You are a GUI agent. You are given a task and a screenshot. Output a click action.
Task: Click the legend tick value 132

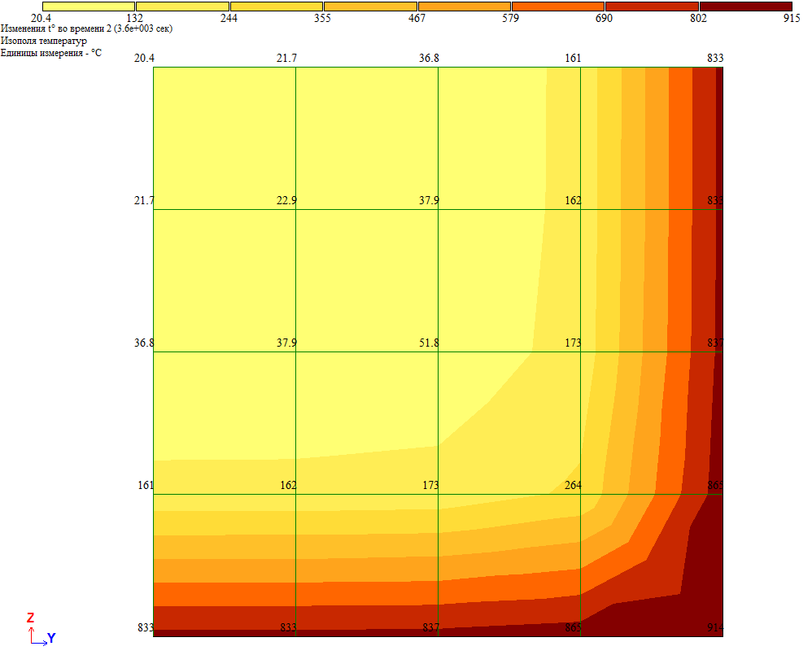135,18
